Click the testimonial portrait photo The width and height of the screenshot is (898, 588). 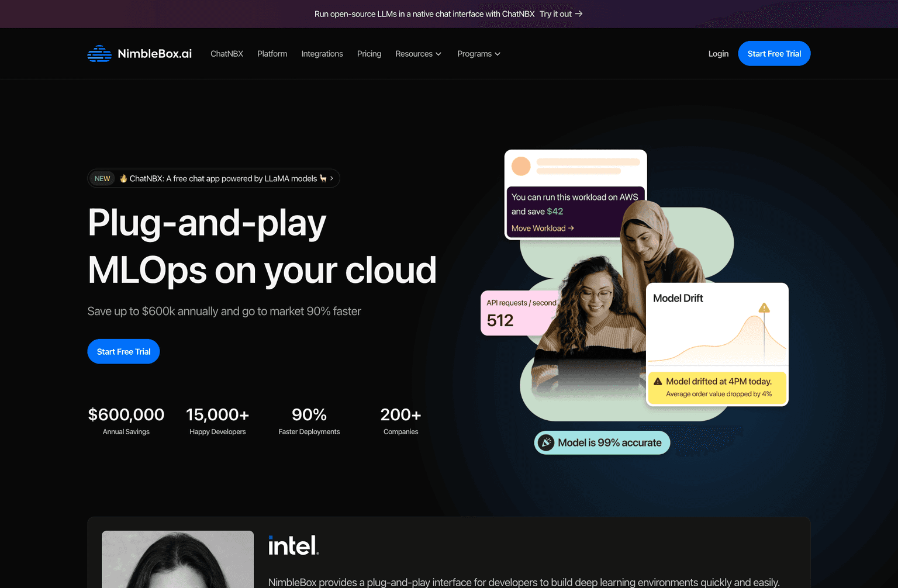point(178,559)
